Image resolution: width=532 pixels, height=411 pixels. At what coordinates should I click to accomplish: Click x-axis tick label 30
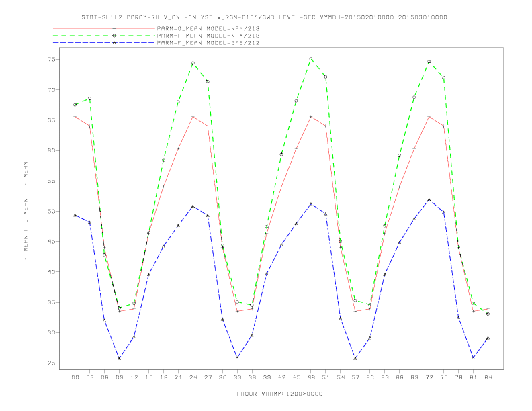222,377
